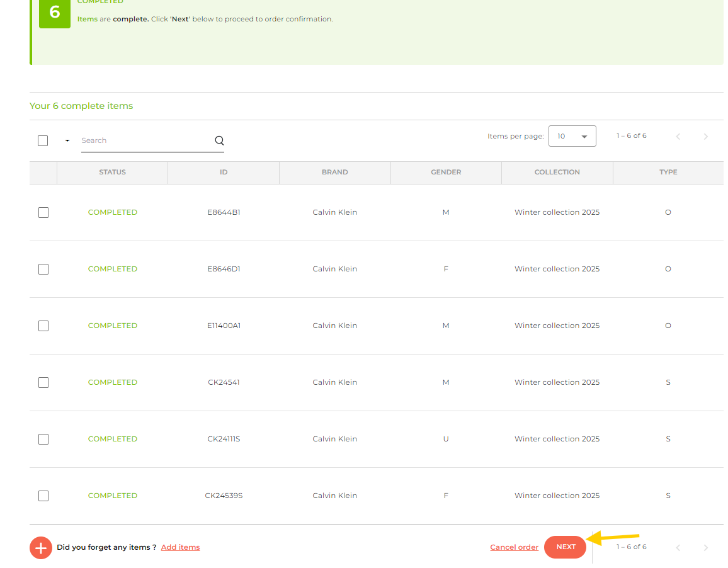Go to next page using top chevron

pos(705,137)
